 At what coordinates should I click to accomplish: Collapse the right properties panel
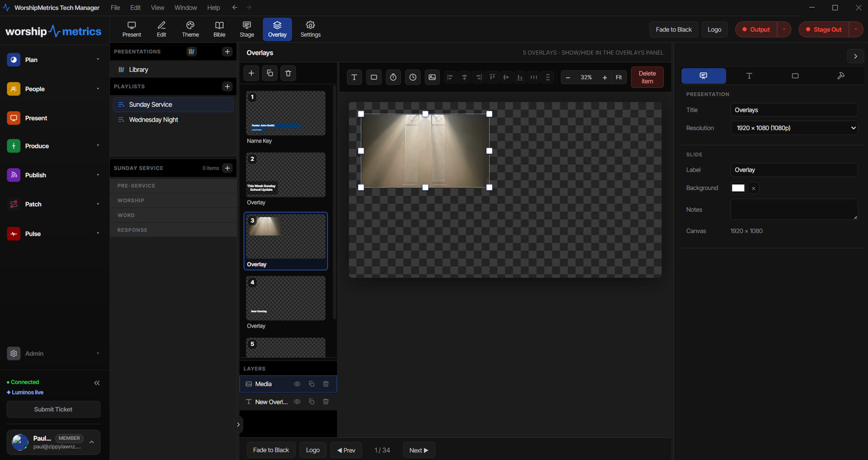pos(855,57)
